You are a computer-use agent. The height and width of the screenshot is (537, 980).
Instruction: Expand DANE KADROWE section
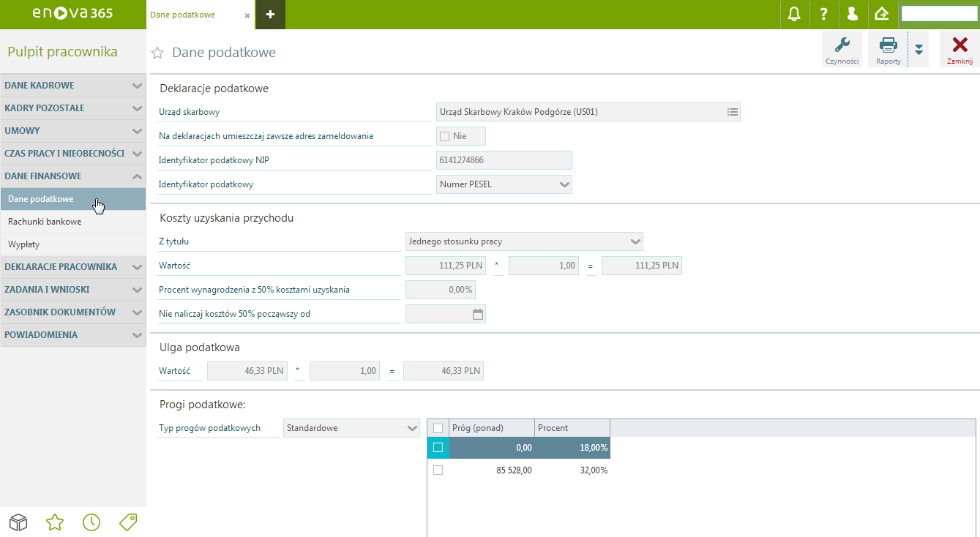coord(73,86)
